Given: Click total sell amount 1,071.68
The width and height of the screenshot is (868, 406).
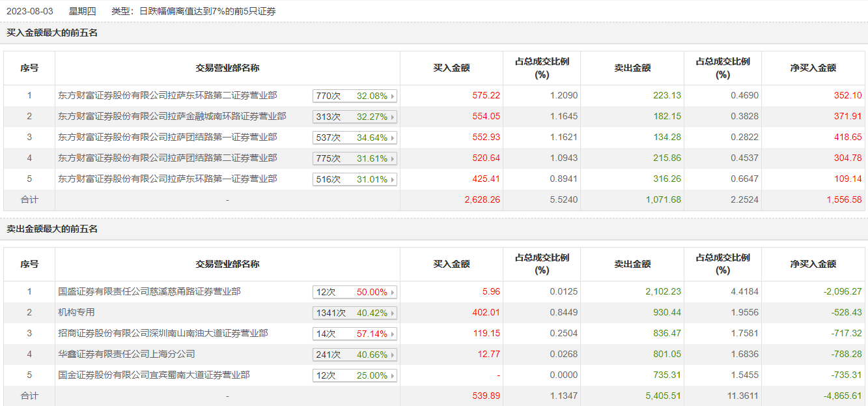Looking at the screenshot, I should point(663,199).
